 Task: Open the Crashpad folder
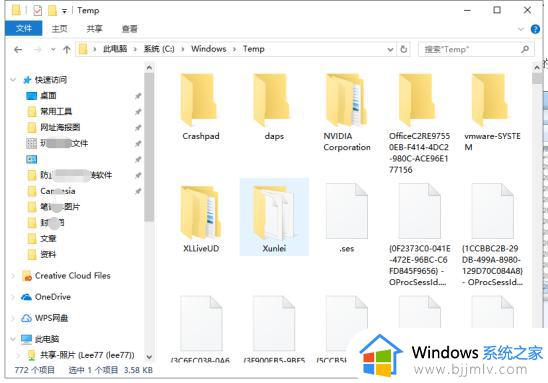(201, 107)
